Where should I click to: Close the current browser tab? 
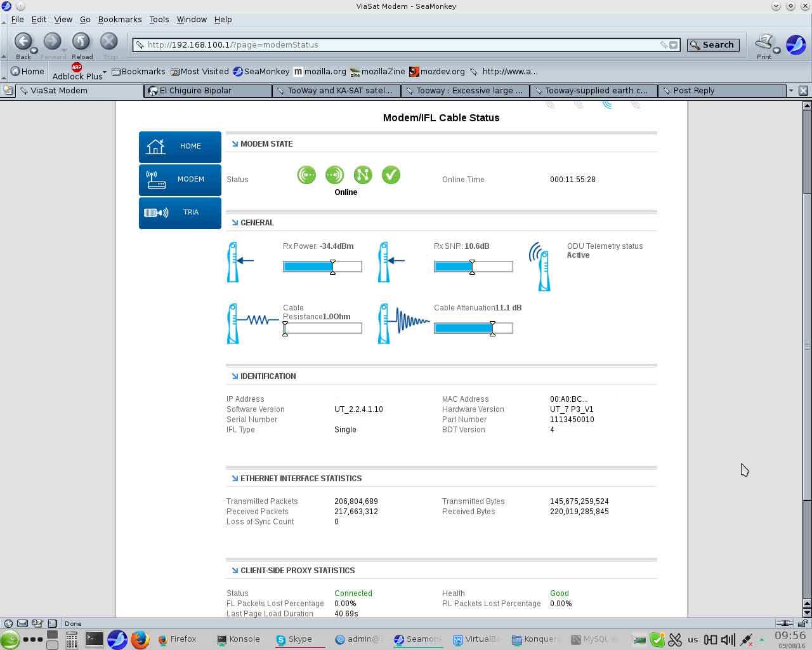point(803,90)
